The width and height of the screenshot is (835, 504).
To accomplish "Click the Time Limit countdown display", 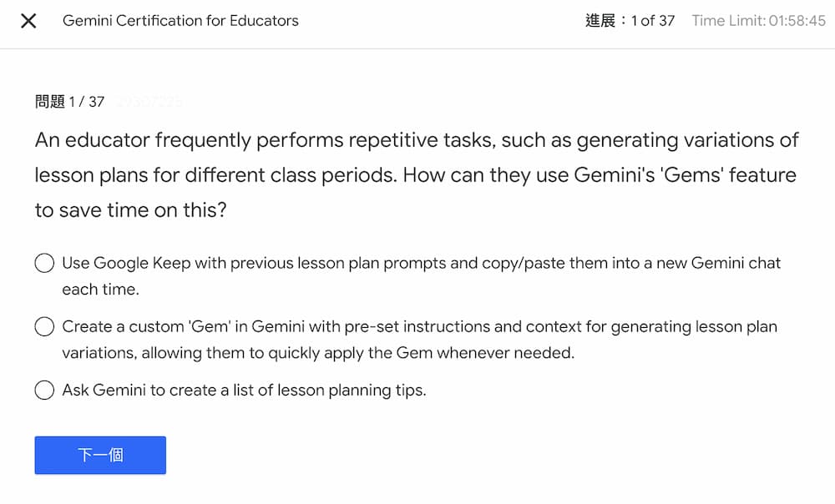I will point(758,20).
